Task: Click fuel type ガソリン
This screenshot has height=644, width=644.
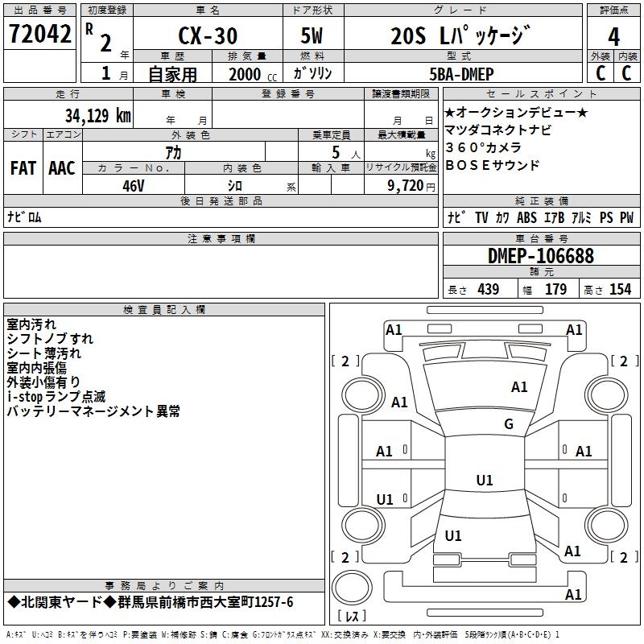Action: point(312,73)
